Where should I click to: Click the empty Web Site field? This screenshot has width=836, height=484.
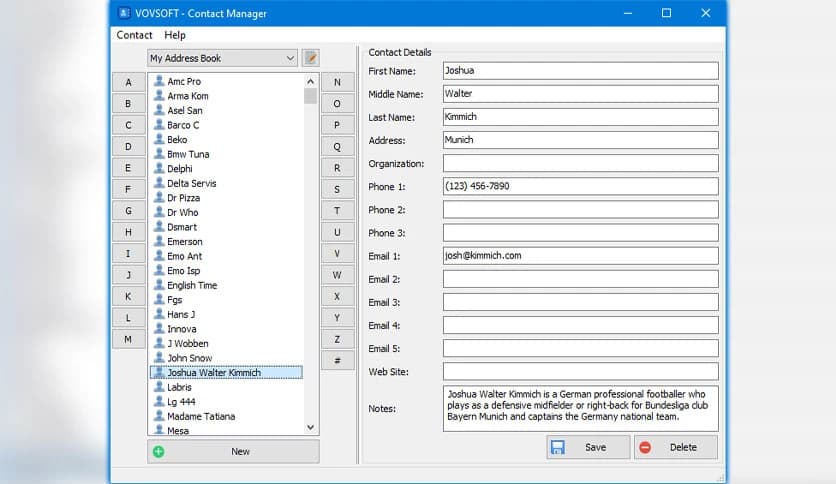[x=581, y=371]
